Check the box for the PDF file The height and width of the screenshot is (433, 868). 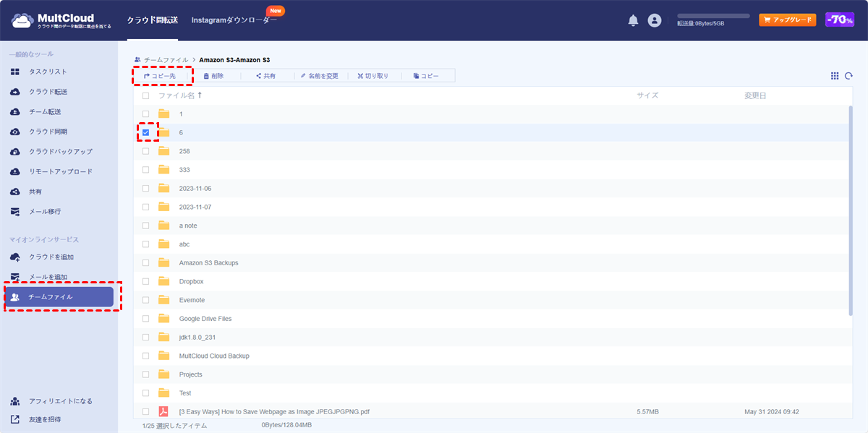pyautogui.click(x=145, y=412)
